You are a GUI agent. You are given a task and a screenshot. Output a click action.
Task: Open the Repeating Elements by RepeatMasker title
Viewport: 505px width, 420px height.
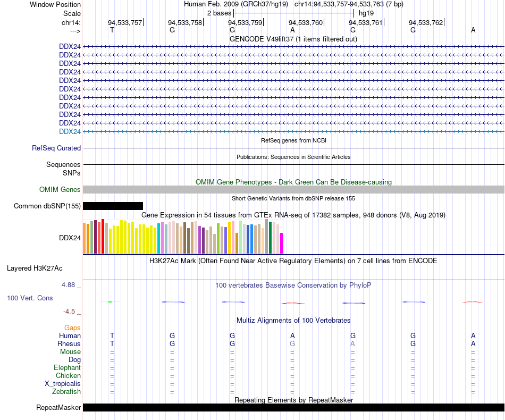point(293,400)
